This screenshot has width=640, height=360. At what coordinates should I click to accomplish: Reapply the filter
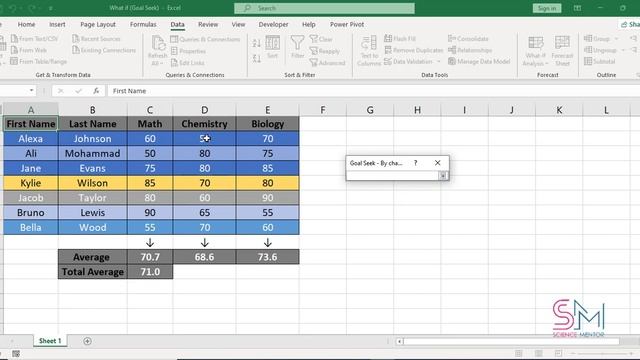[324, 51]
